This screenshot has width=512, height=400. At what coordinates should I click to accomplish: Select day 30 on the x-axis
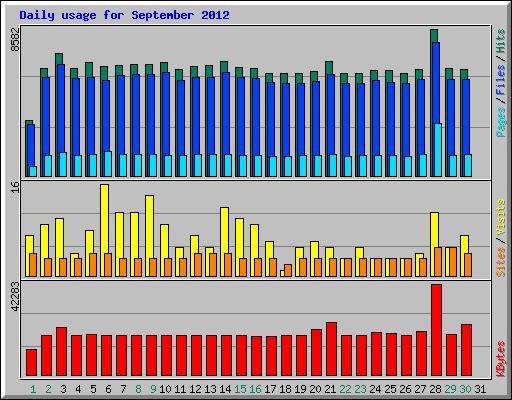[465, 389]
